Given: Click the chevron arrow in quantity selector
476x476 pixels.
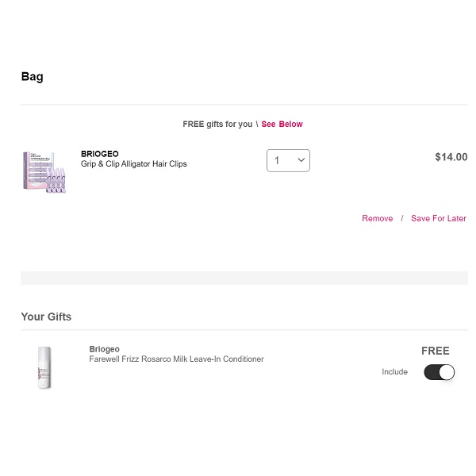Looking at the screenshot, I should click(x=301, y=160).
